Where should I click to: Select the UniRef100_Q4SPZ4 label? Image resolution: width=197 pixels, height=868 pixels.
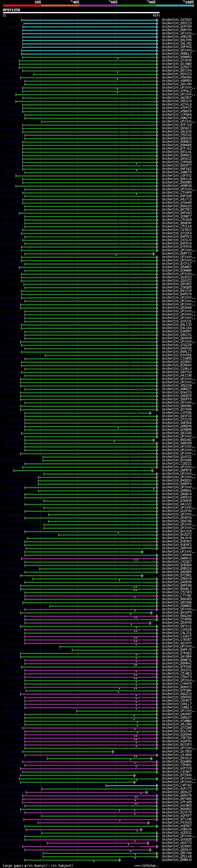point(176,416)
